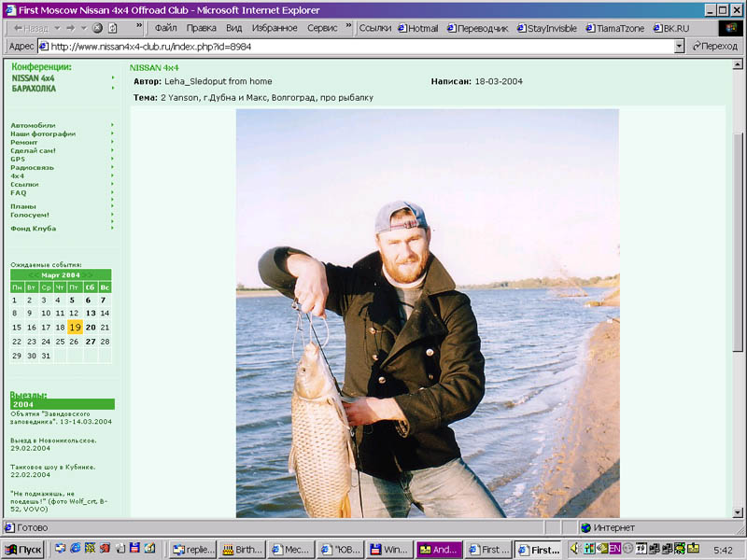The image size is (747, 560).
Task: Click the Windows flag throbber icon
Action: [x=731, y=28]
